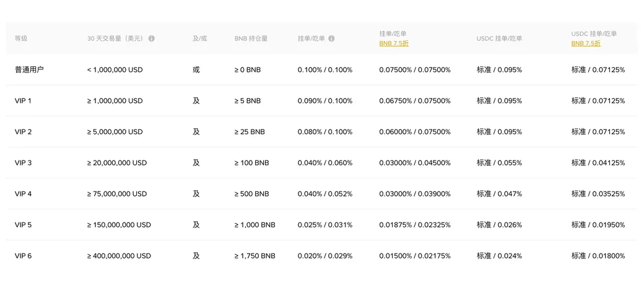This screenshot has height=282, width=644.
Task: Select the 等级 column header
Action: 21,38
